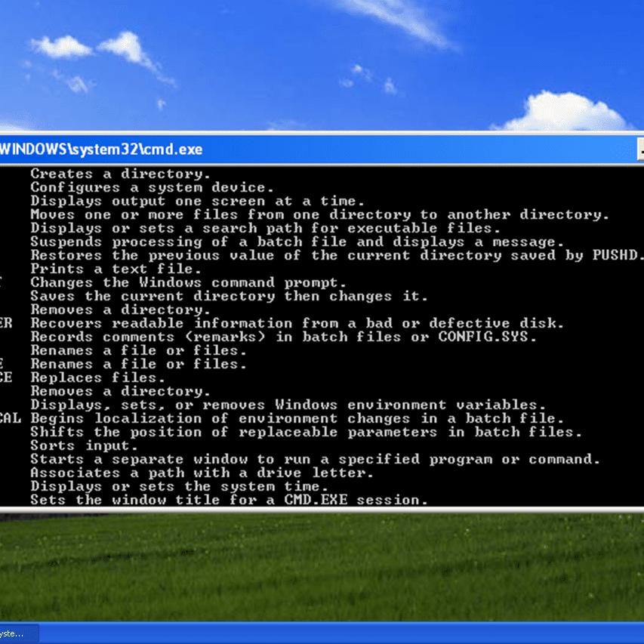Click 'Records comments (remarks) in batch files' line
644x644 pixels.
[283, 337]
